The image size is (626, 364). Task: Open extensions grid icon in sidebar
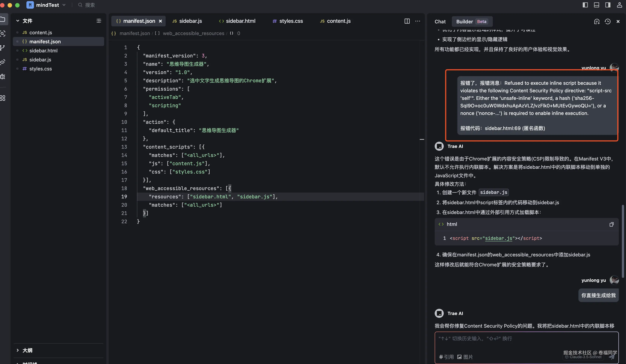[3, 98]
